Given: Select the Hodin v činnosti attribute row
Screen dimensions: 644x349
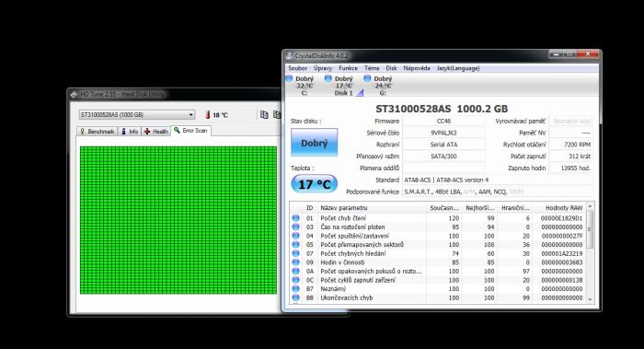Looking at the screenshot, I should [x=437, y=262].
